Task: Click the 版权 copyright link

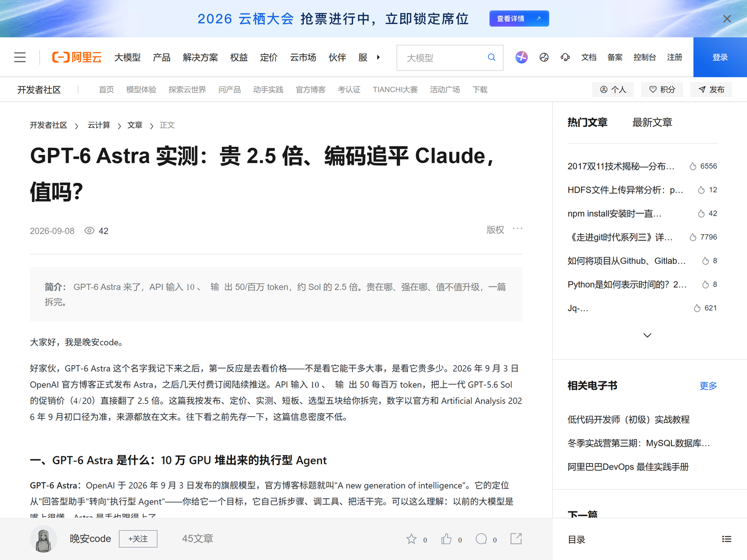Action: (495, 230)
